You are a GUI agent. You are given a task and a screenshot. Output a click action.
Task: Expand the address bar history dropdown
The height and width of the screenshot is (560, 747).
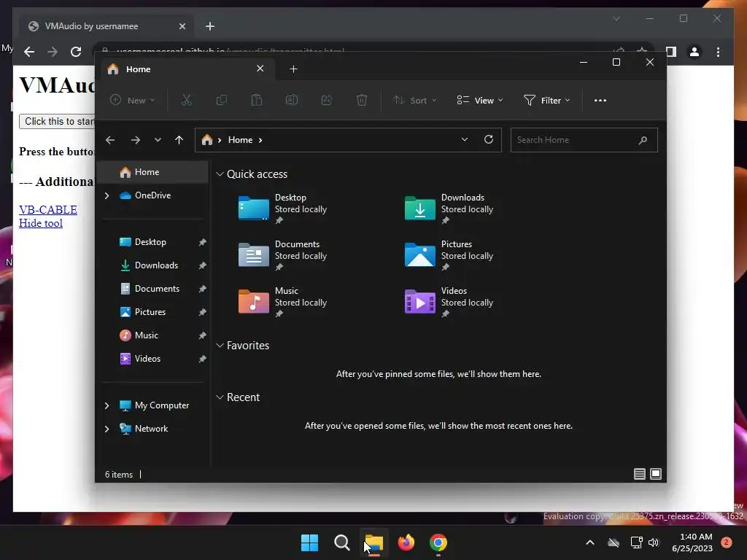465,139
